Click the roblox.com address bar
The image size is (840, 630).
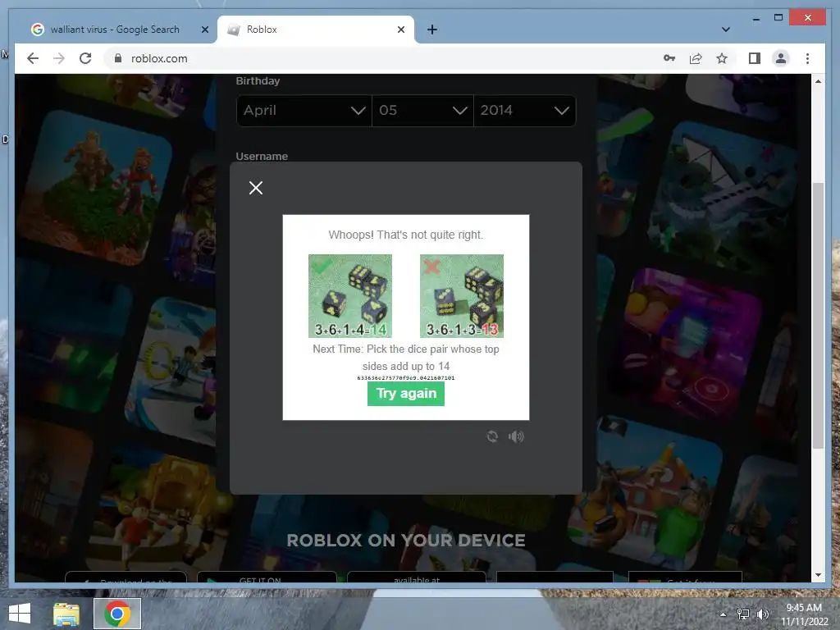[375, 58]
